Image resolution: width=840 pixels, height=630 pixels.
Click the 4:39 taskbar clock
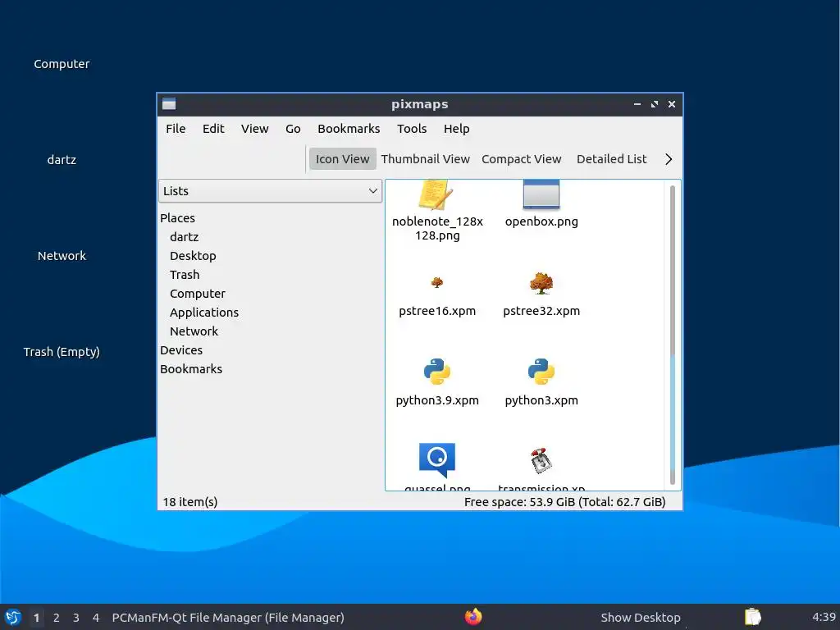coord(824,617)
